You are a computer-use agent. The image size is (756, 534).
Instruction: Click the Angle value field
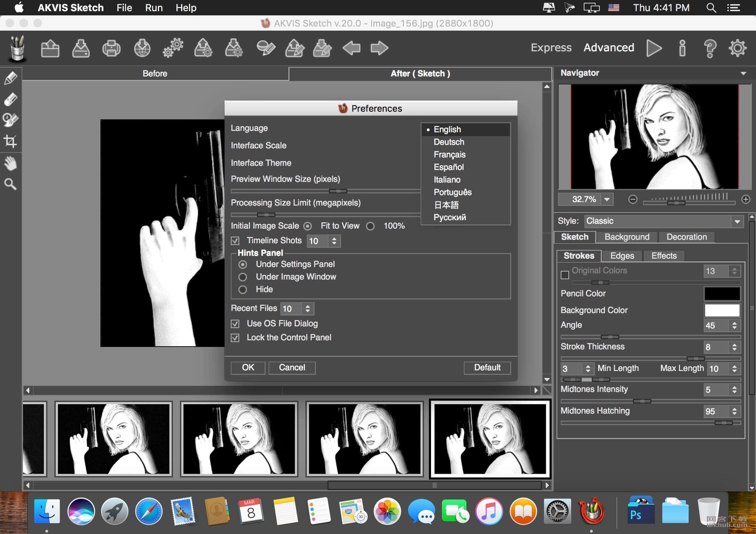tap(716, 326)
